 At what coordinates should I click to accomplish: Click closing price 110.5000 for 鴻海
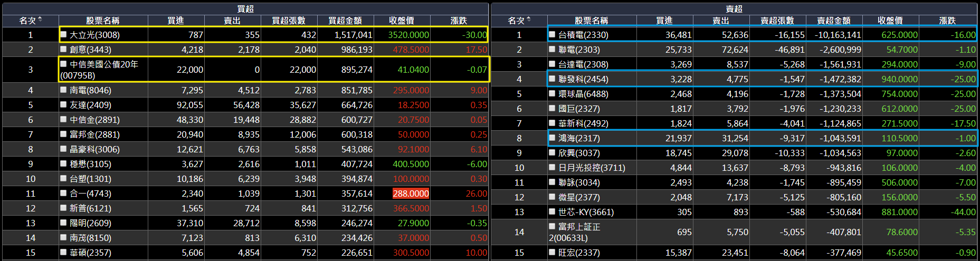click(x=900, y=138)
